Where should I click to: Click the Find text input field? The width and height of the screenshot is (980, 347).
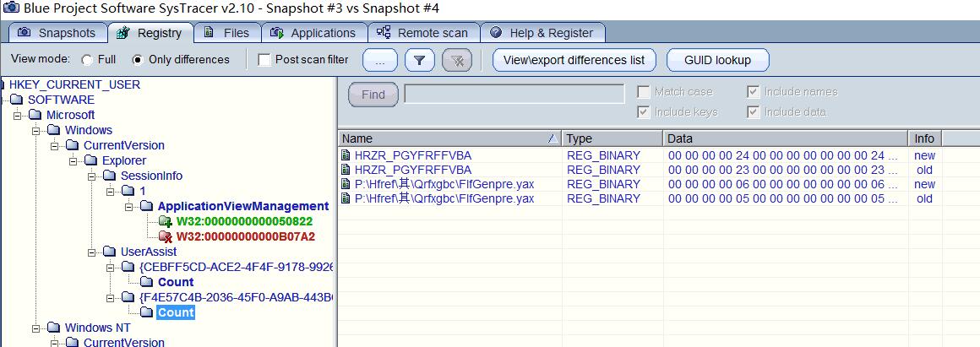point(514,94)
